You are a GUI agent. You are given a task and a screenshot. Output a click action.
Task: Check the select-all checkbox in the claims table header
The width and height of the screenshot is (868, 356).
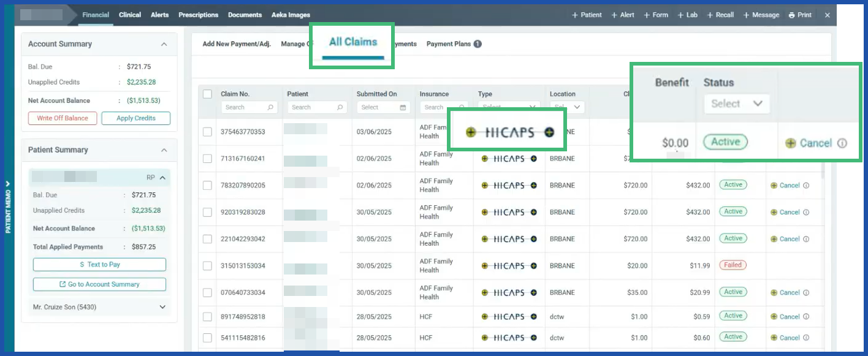[207, 93]
